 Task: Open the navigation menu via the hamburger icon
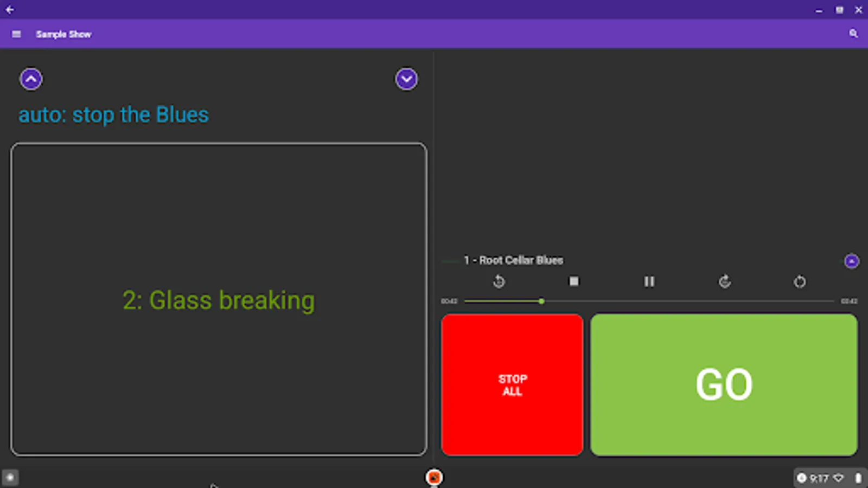coord(16,34)
